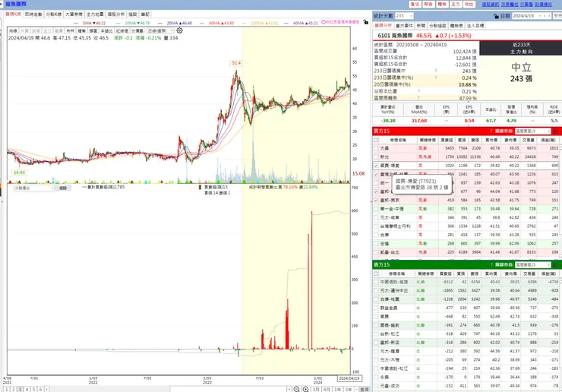This screenshot has height=392, width=562.
Task: Expand the arrow after page number 6
Action: coord(46,389)
